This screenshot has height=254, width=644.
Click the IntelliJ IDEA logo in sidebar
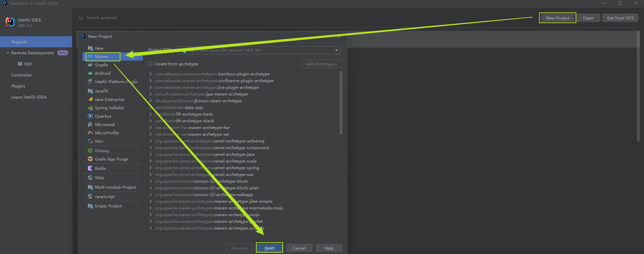pyautogui.click(x=10, y=22)
